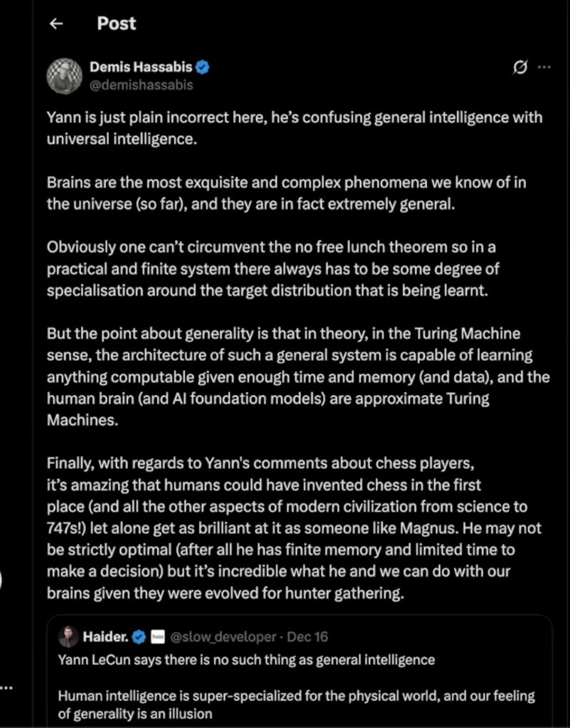Click Demis Hassabis's verified badge
This screenshot has height=728, width=570.
[202, 68]
